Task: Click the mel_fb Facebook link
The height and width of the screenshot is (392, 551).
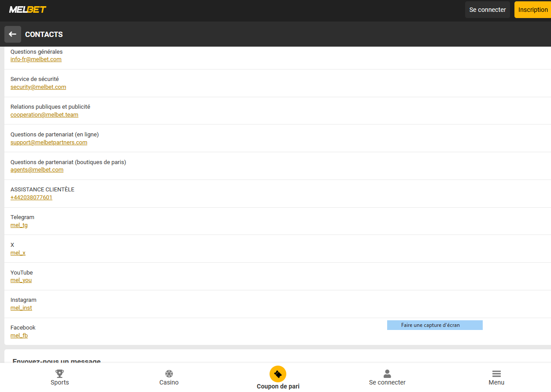Action: click(19, 336)
